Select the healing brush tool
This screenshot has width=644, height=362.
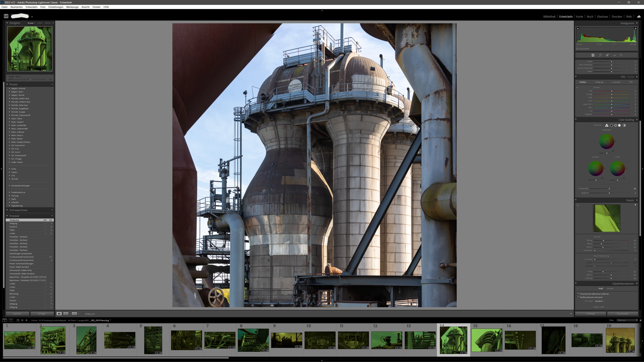coord(607,55)
